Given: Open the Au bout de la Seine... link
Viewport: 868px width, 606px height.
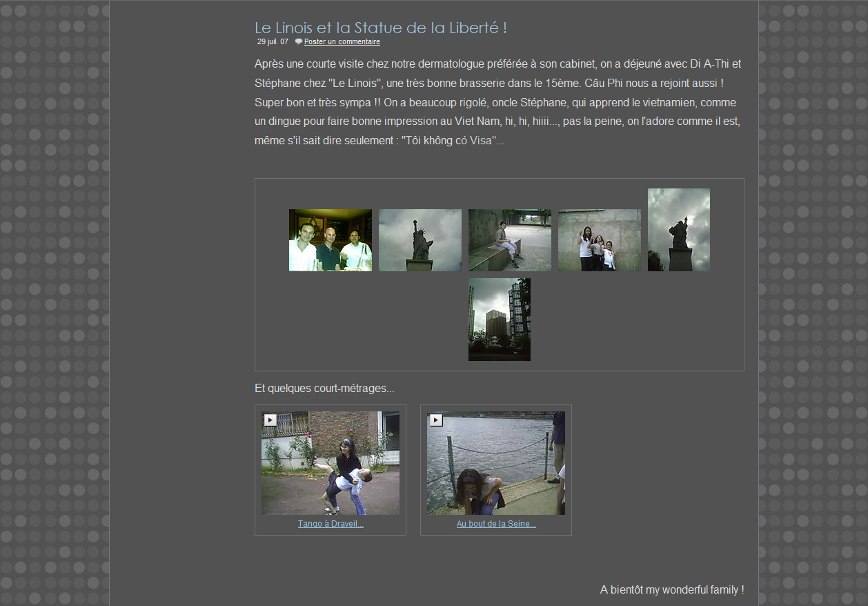Looking at the screenshot, I should pyautogui.click(x=496, y=524).
